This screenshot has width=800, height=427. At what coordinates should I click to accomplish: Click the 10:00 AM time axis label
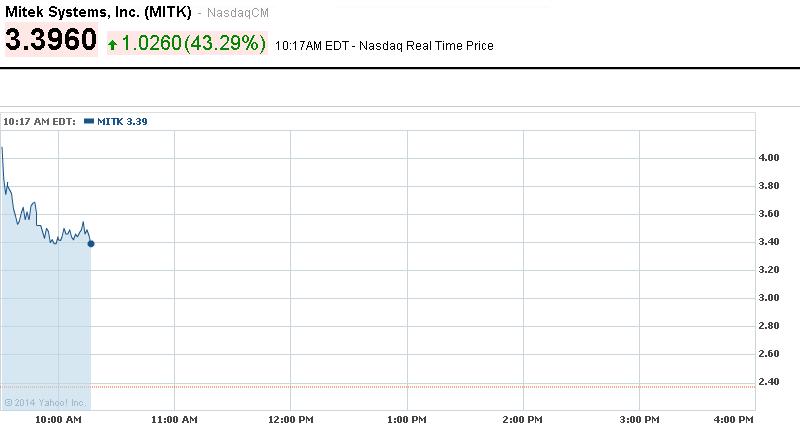[x=59, y=418]
